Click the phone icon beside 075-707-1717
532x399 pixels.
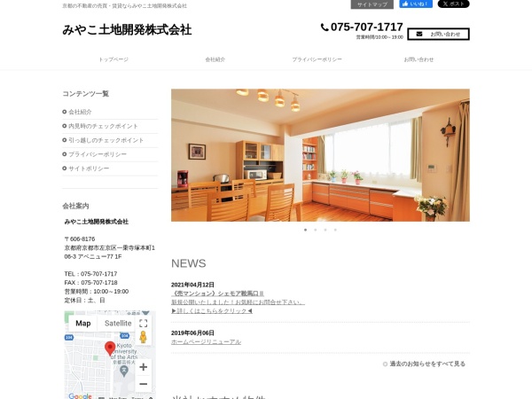[325, 27]
